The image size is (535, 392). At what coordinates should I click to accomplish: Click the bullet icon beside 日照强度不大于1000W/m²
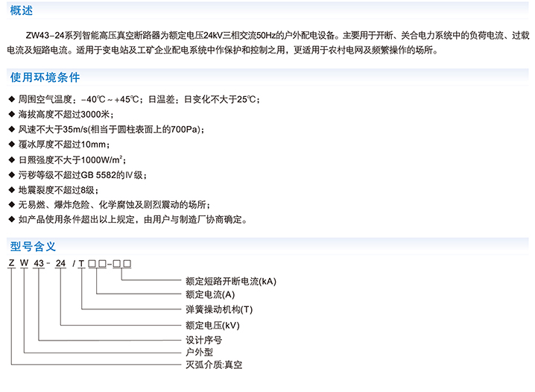tap(10, 159)
